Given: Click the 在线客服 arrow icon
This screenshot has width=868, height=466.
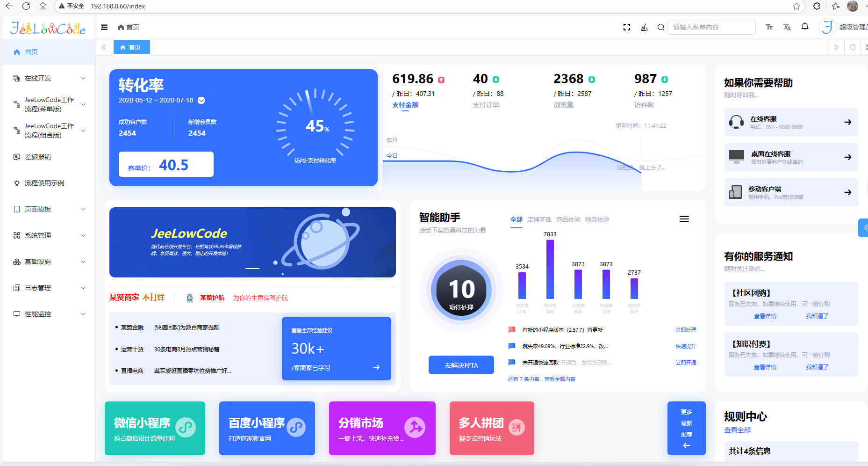Looking at the screenshot, I should point(847,122).
